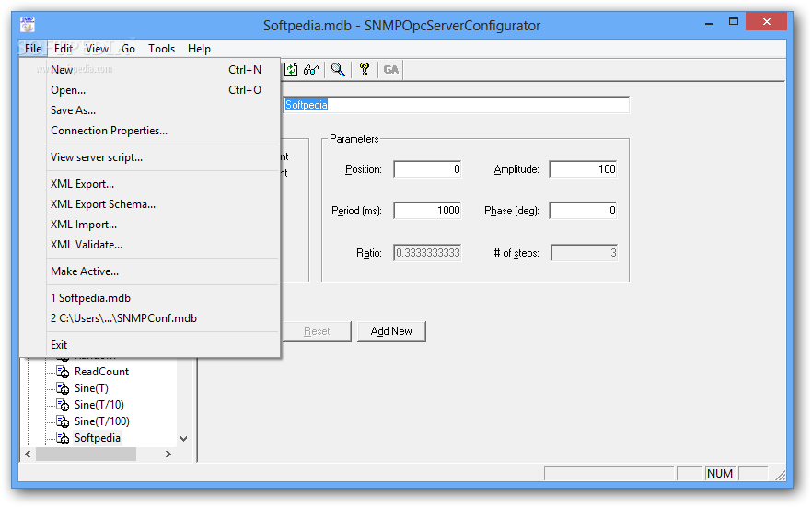The height and width of the screenshot is (507, 812).
Task: Click the Softpedia signal icon in tree
Action: pyautogui.click(x=63, y=438)
